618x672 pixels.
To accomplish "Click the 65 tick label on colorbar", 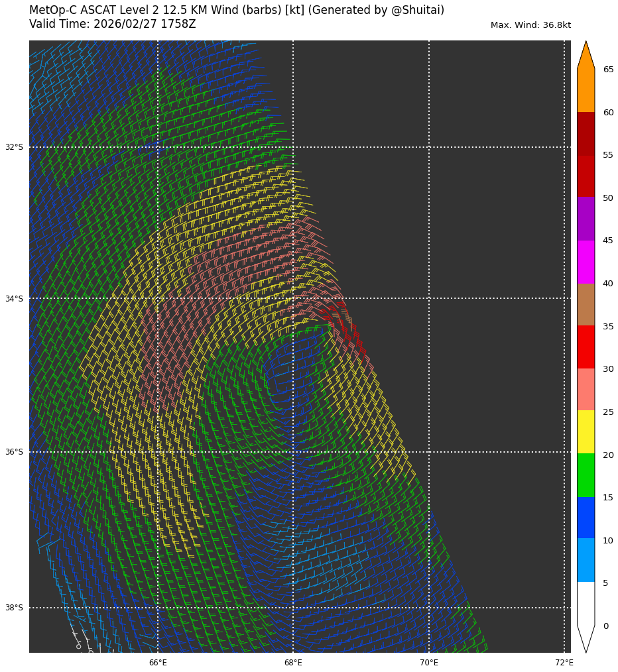I will click(x=608, y=70).
